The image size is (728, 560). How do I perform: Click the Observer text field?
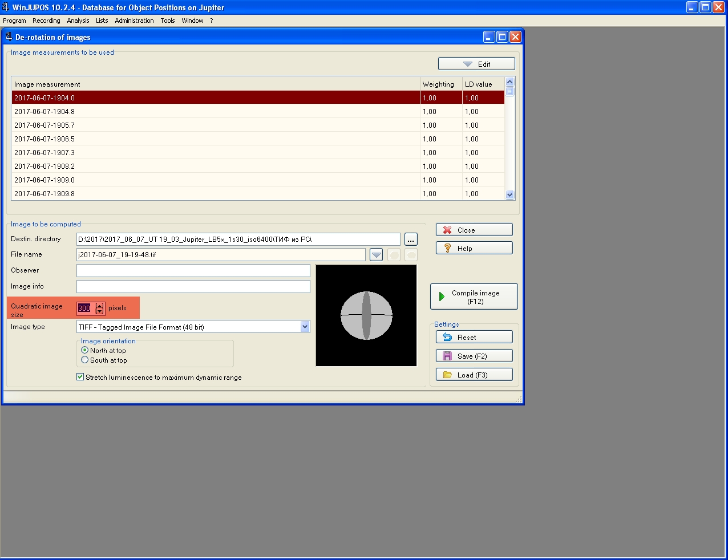[193, 270]
